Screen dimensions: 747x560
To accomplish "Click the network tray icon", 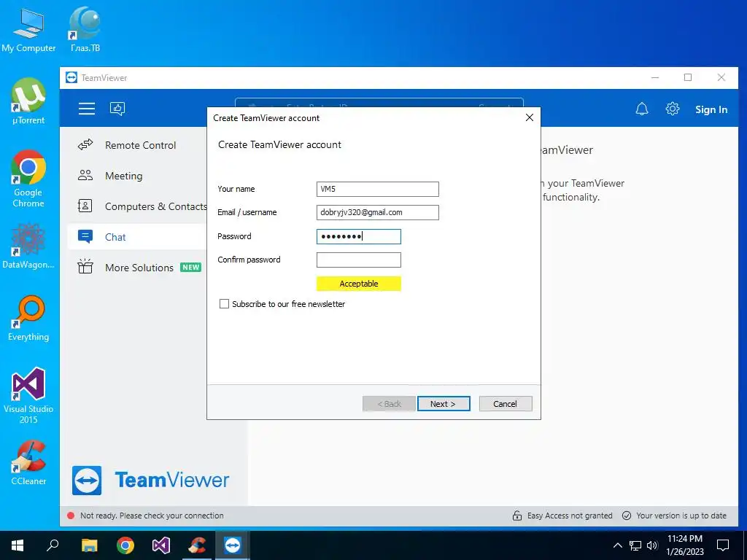I will click(x=635, y=545).
